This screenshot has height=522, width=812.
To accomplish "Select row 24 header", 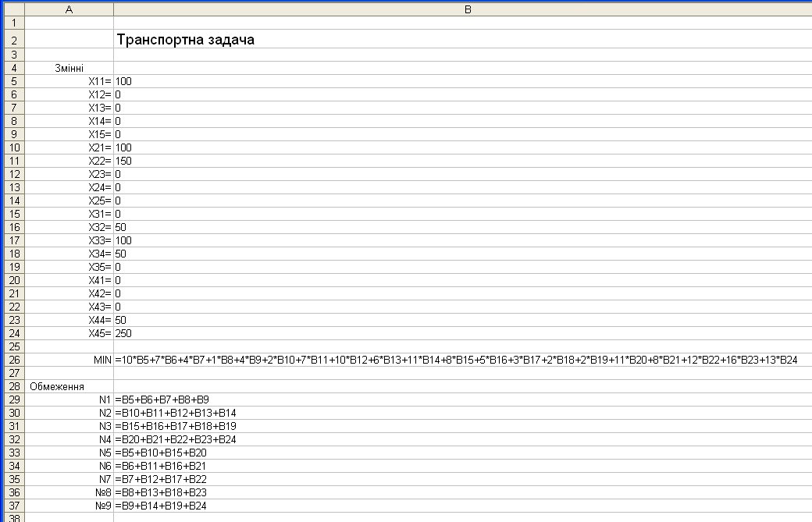I will [x=15, y=333].
